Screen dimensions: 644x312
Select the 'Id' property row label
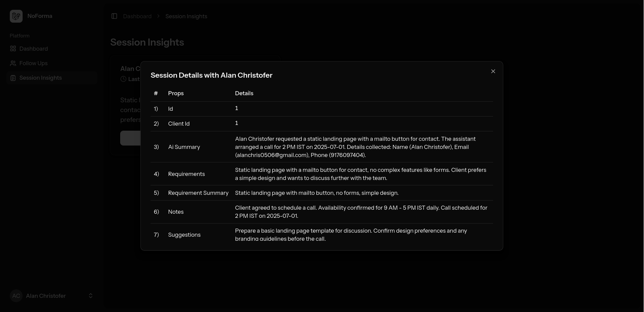point(170,109)
